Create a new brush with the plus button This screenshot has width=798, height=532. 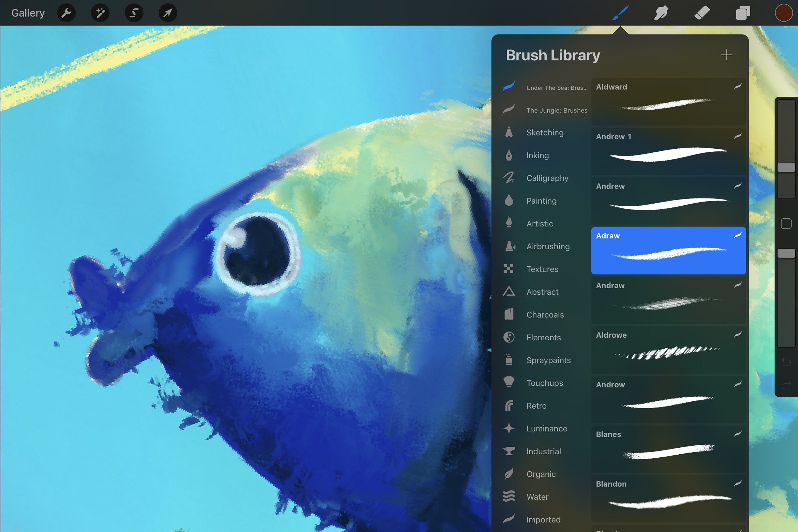(x=726, y=55)
